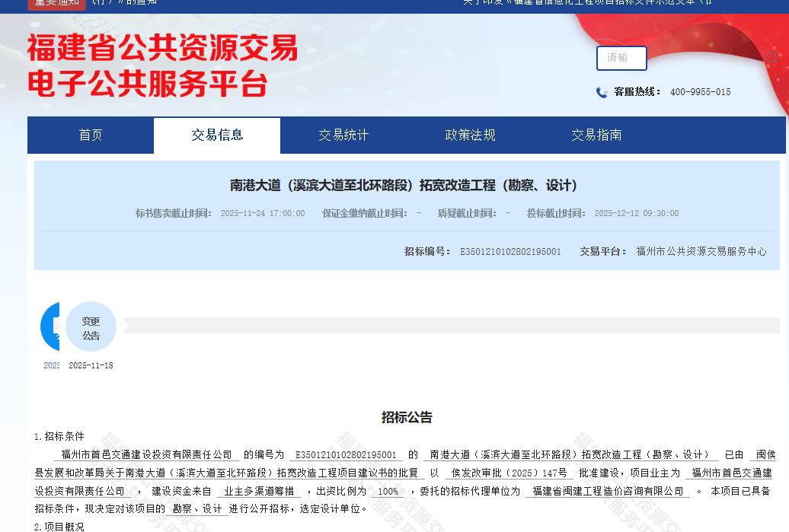Screen dimensions: 789x532
Task: Click the search magnifier icon
Action: coord(772,58)
